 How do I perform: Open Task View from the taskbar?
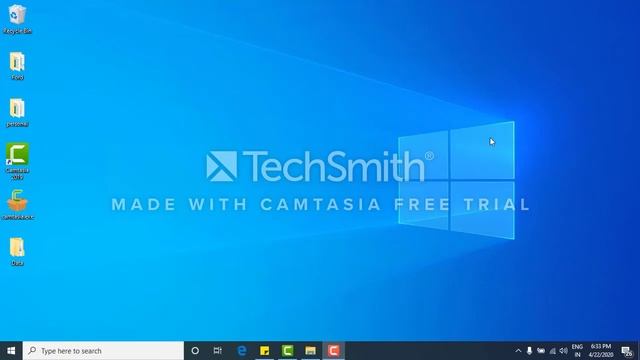click(x=218, y=351)
